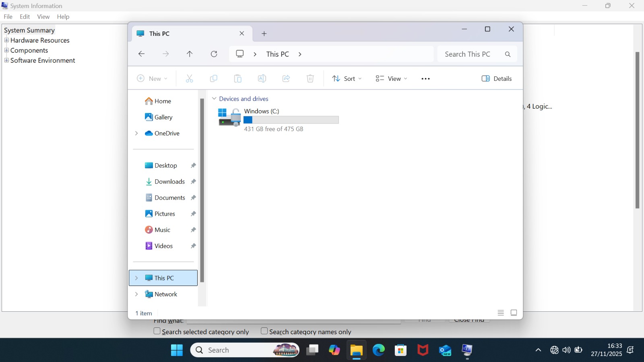Expand the OneDrive tree node
This screenshot has height=362, width=644.
136,134
